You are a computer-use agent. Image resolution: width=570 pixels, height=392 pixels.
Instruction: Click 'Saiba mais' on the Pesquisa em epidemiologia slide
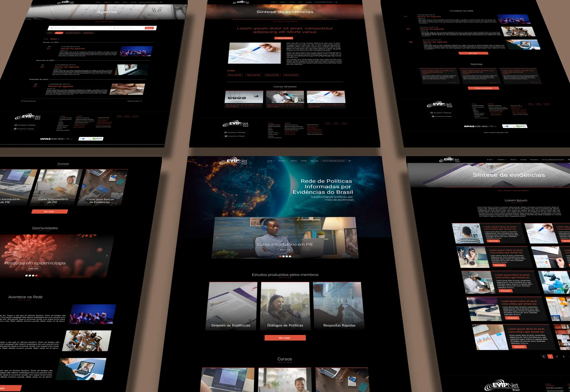33,269
